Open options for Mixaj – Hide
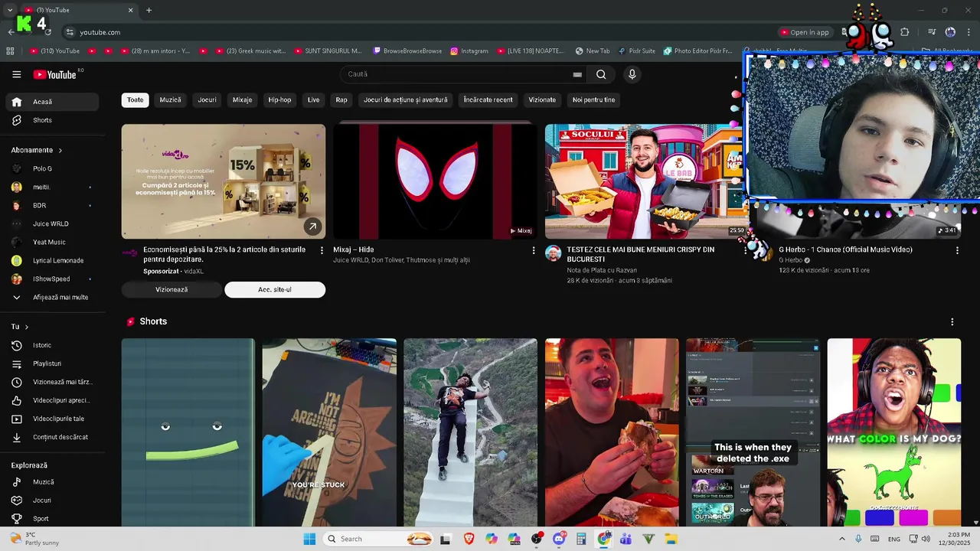 pos(534,250)
